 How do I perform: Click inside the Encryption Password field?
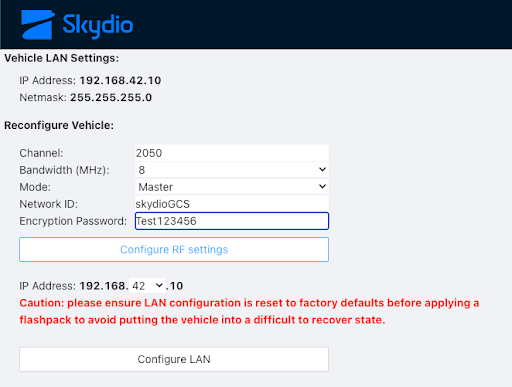tap(232, 221)
